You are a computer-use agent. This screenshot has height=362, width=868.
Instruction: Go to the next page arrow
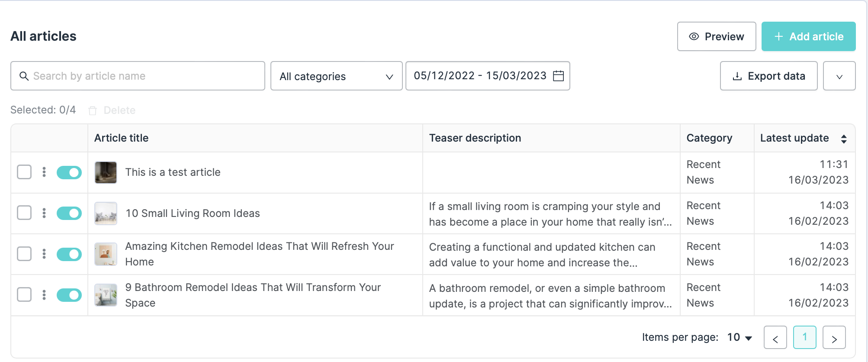tap(834, 337)
